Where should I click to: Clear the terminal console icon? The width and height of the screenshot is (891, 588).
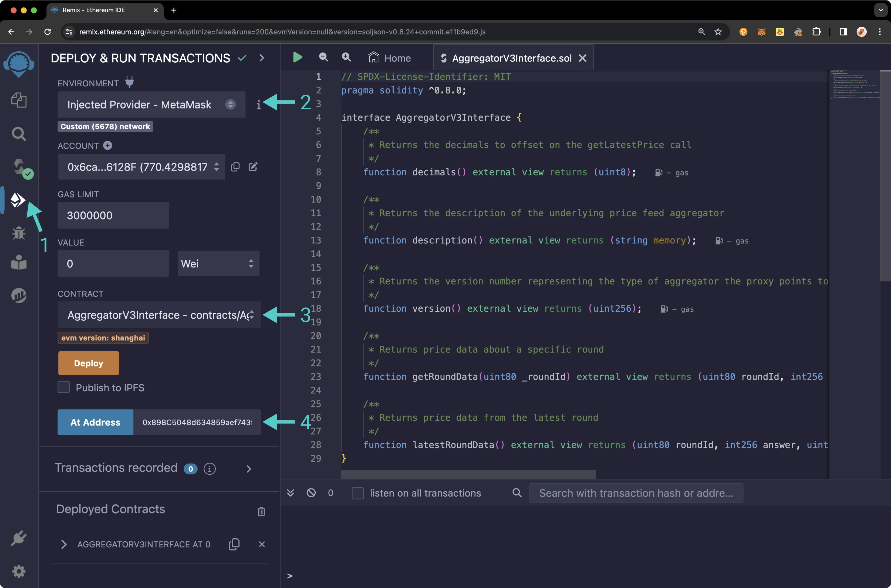pyautogui.click(x=311, y=493)
